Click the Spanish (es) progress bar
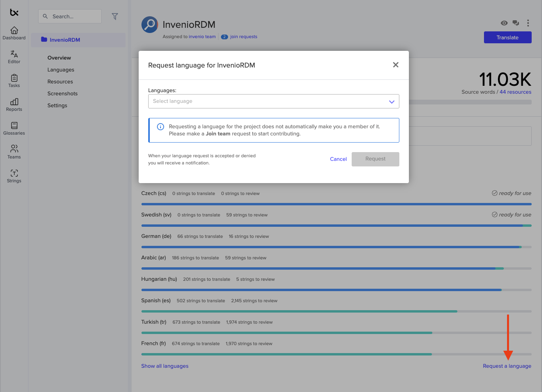The width and height of the screenshot is (542, 392). point(337,311)
